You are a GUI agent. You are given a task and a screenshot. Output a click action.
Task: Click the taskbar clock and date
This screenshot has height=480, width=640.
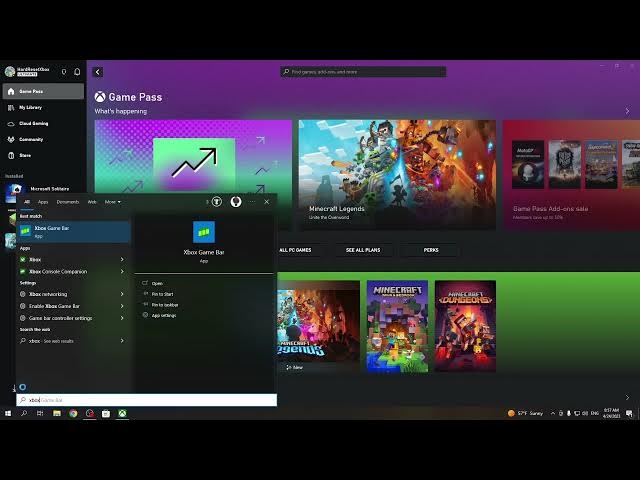(x=611, y=413)
